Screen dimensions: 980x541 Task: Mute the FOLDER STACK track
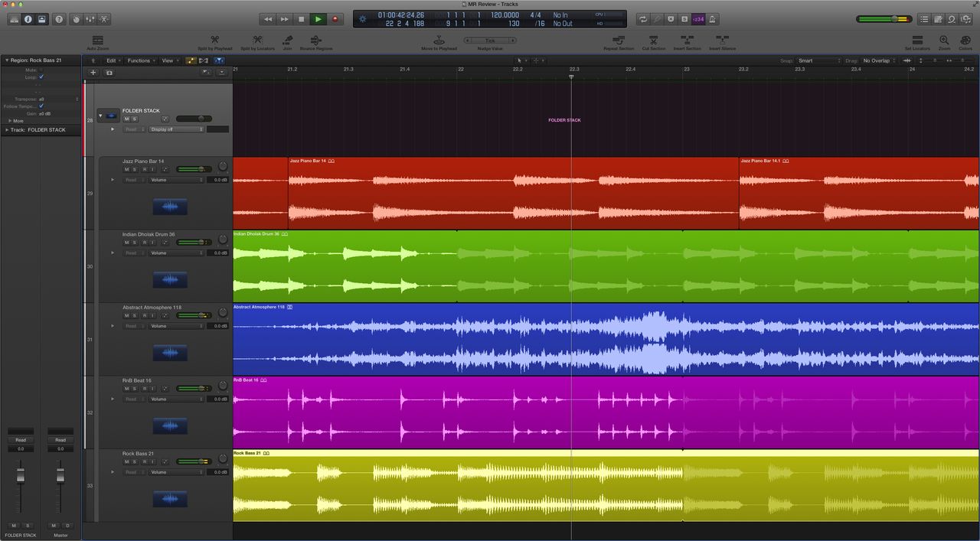(126, 119)
